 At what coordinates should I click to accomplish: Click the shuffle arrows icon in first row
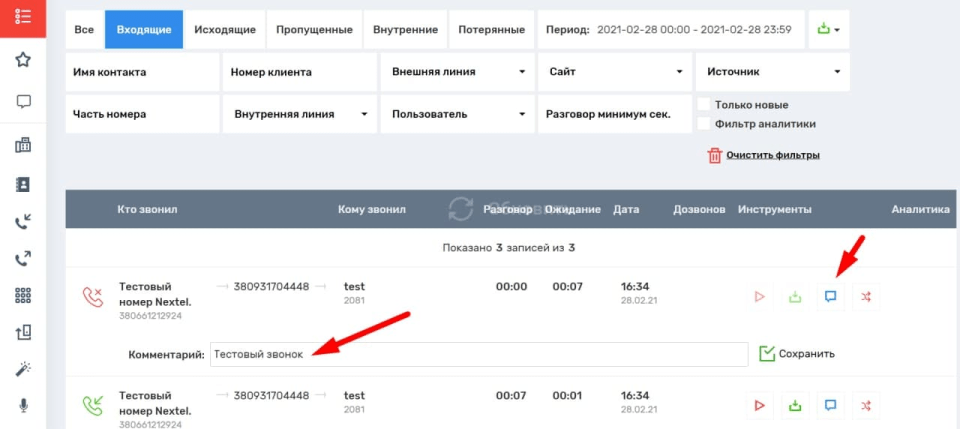[x=866, y=297]
